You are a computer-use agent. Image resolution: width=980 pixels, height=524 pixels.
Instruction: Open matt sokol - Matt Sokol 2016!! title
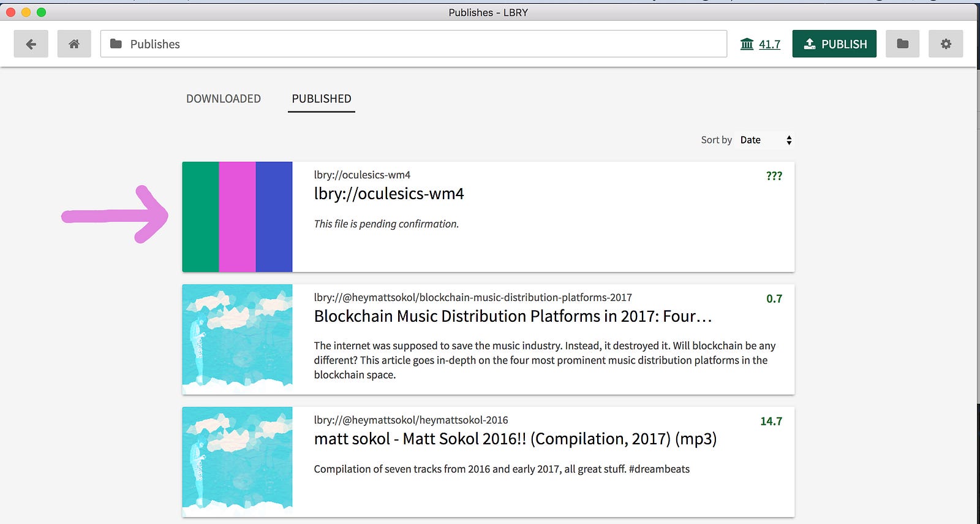coord(515,439)
